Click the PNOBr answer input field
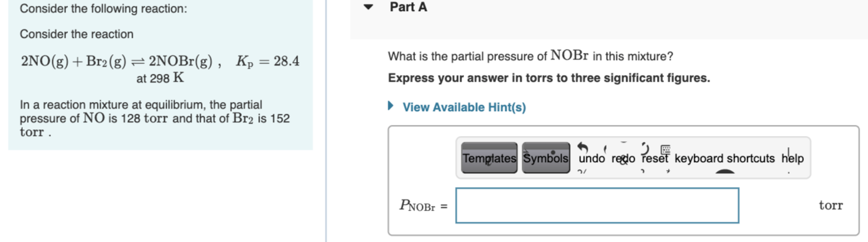 coord(597,205)
